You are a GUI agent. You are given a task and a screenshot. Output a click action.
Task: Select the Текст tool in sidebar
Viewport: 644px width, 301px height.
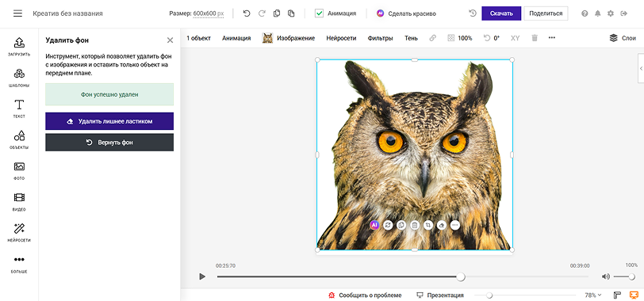pos(19,109)
